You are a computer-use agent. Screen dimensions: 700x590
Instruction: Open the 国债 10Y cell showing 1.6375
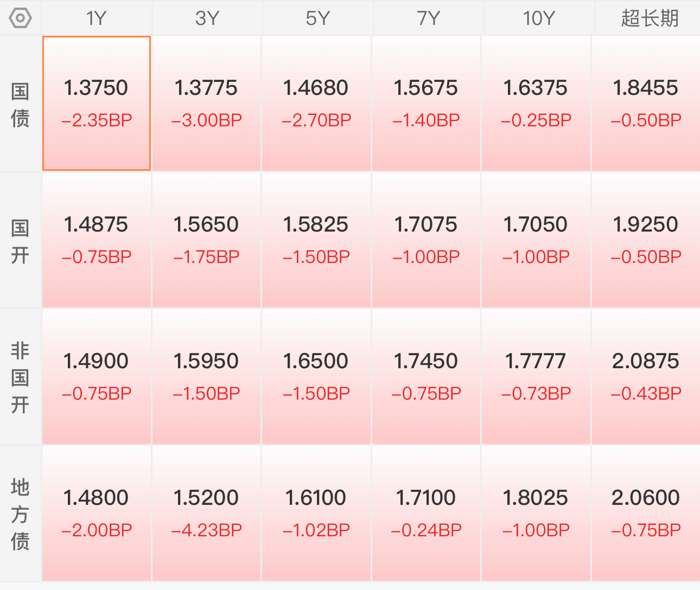click(536, 104)
